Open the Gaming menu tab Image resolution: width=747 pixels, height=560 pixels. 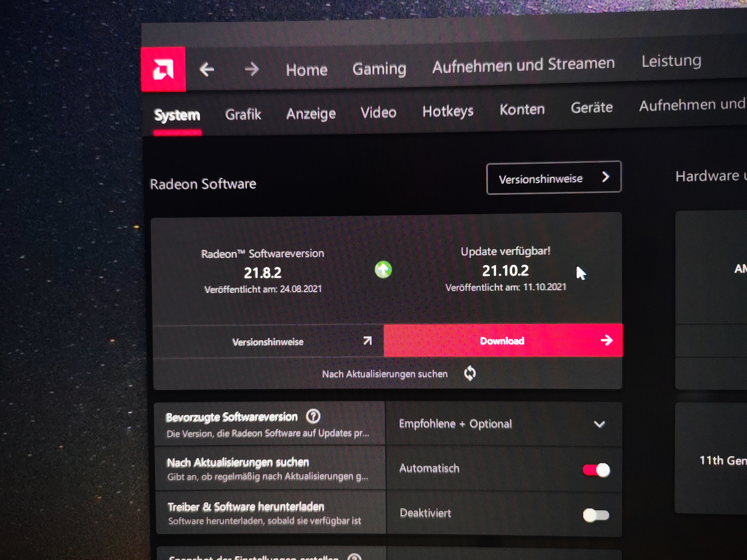[x=379, y=69]
